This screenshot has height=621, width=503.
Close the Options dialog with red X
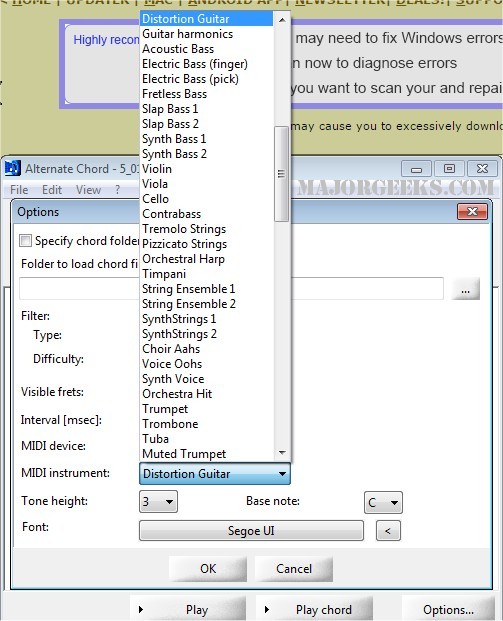point(472,211)
